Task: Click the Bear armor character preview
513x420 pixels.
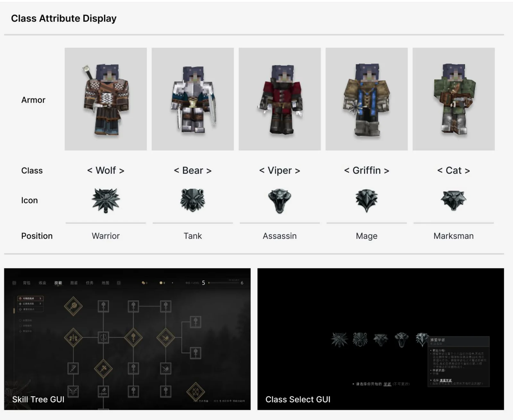Action: coord(193,99)
